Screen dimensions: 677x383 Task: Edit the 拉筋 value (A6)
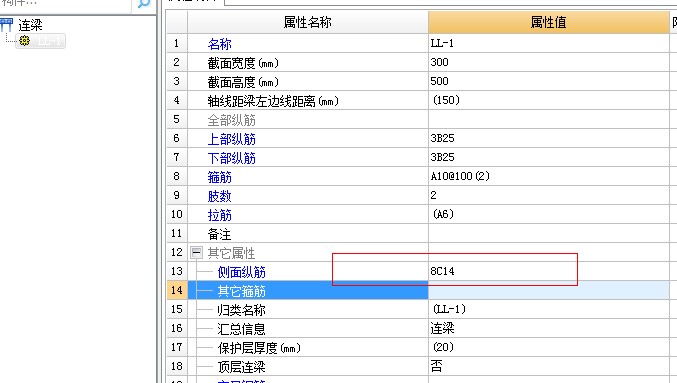coord(548,214)
